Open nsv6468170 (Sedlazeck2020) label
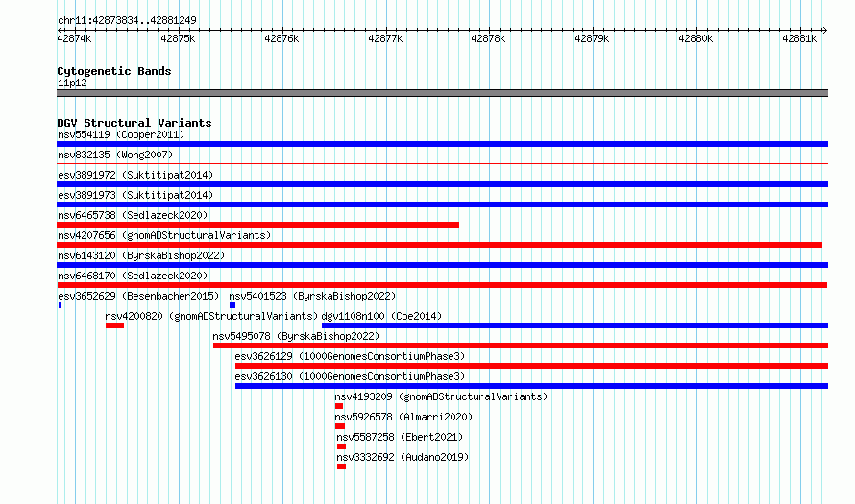855x504 pixels. click(133, 276)
